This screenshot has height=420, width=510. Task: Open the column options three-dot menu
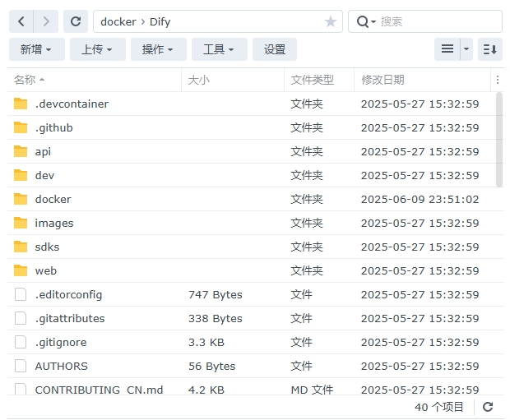tap(498, 80)
